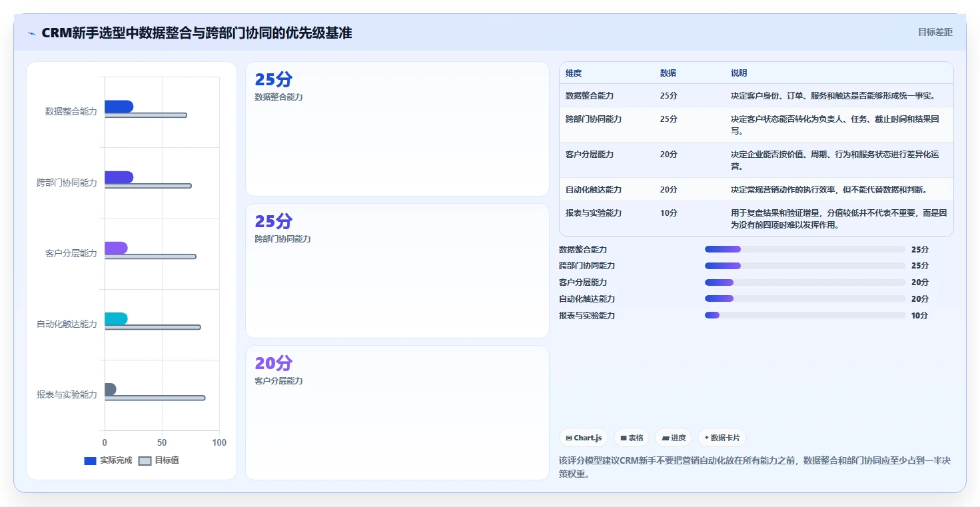The image size is (980, 507).
Task: Toggle the 实际完成 legend item
Action: [x=109, y=460]
